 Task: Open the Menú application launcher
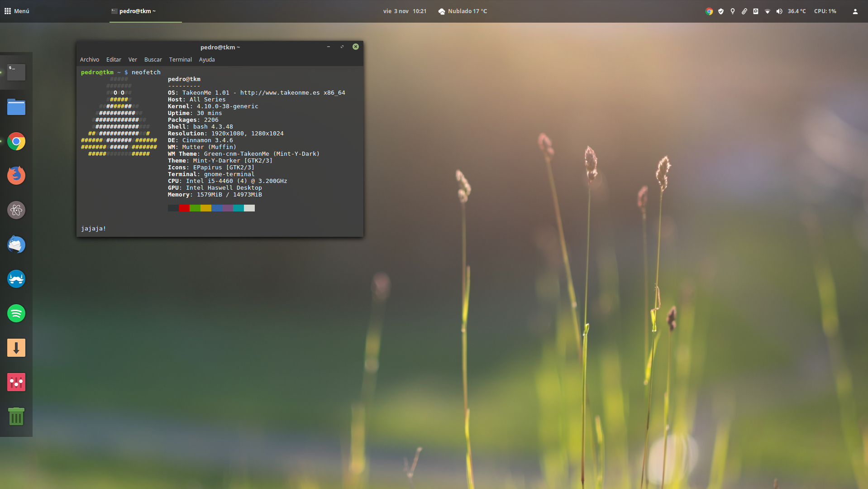(17, 11)
